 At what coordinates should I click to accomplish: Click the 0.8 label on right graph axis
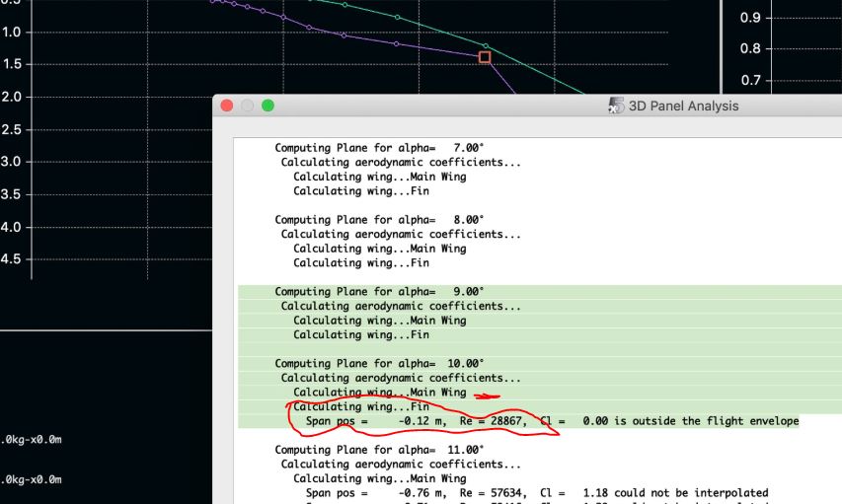pos(750,49)
